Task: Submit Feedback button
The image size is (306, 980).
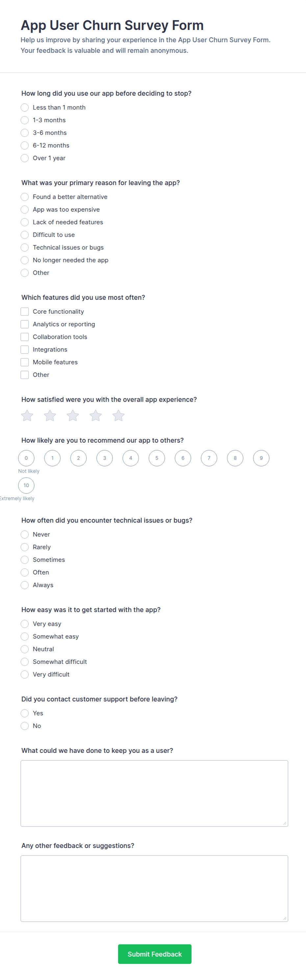Action: (155, 954)
